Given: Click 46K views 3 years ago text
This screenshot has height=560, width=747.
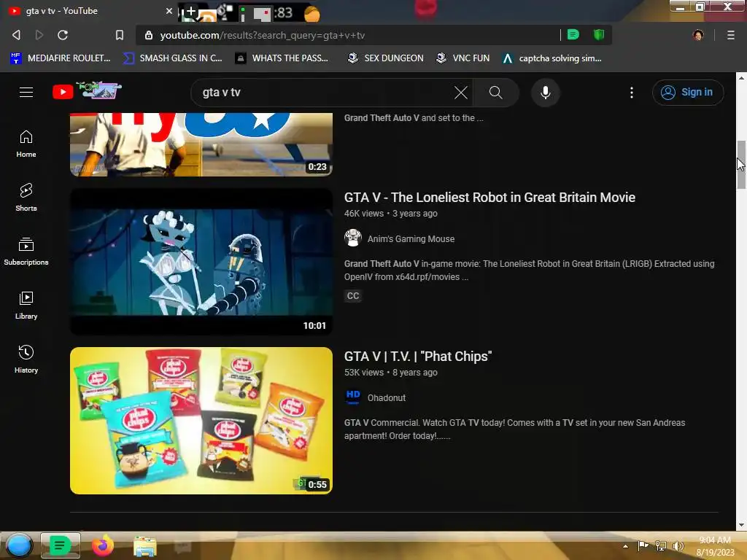Looking at the screenshot, I should click(391, 214).
